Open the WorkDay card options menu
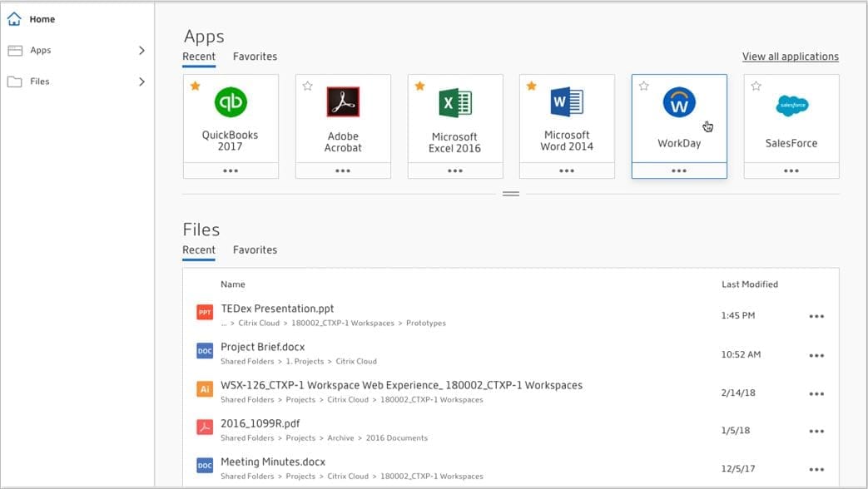 [x=679, y=171]
